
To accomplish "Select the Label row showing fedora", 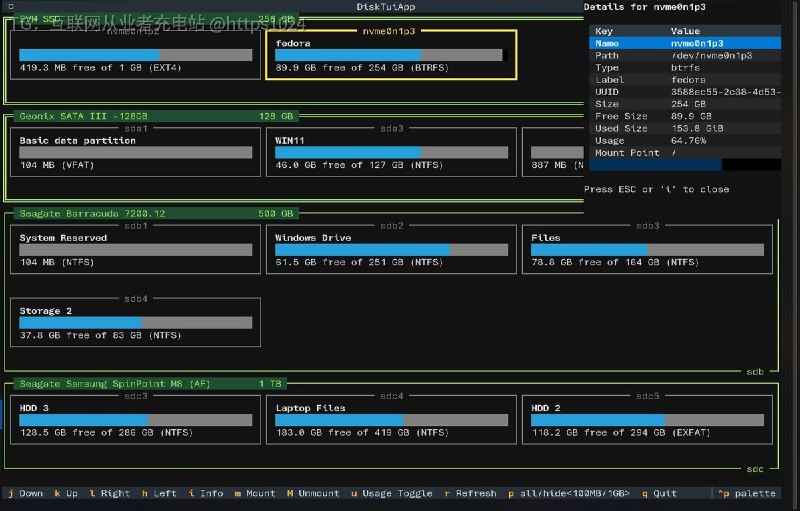I will point(685,80).
